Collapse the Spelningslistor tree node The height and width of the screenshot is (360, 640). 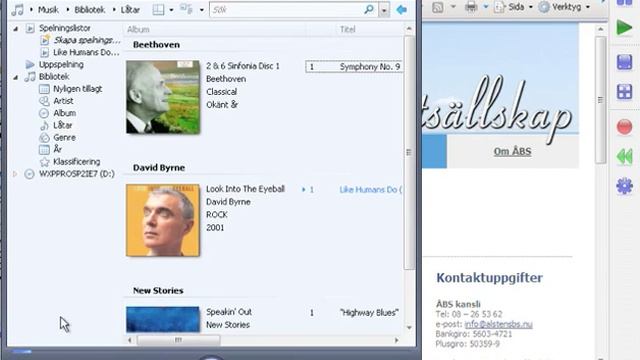click(16, 29)
